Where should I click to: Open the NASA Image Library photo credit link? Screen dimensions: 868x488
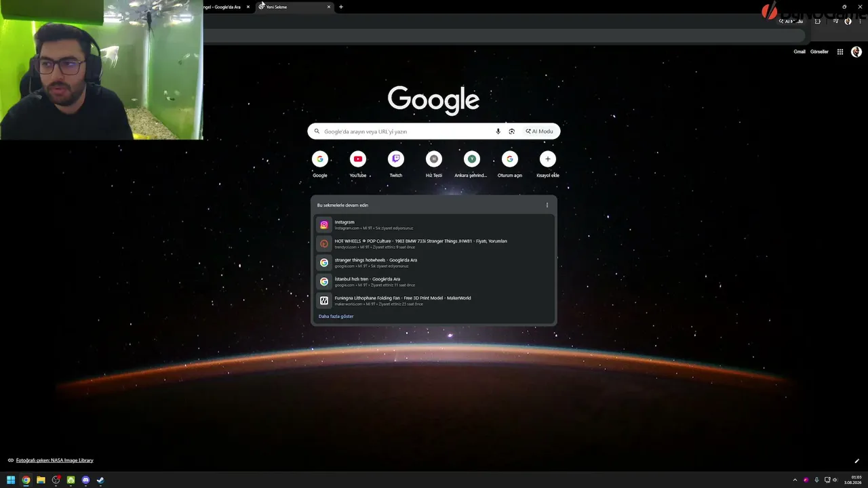coord(55,460)
